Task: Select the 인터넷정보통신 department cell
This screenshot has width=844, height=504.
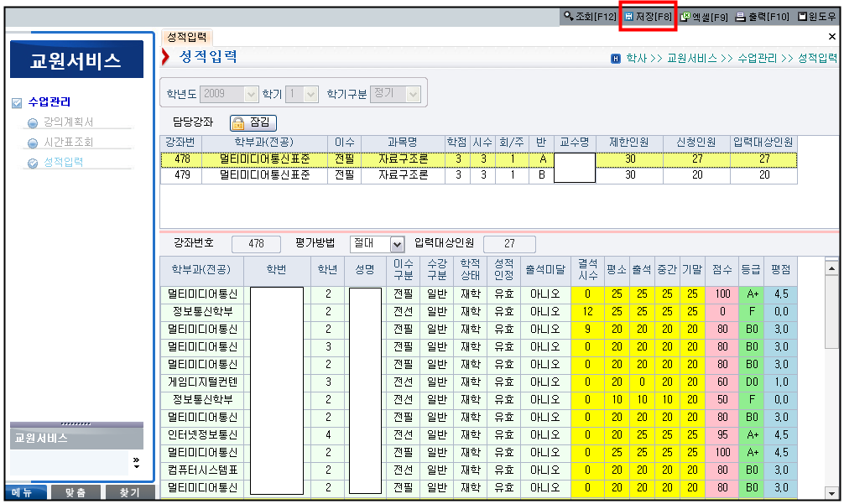Action: (x=202, y=436)
